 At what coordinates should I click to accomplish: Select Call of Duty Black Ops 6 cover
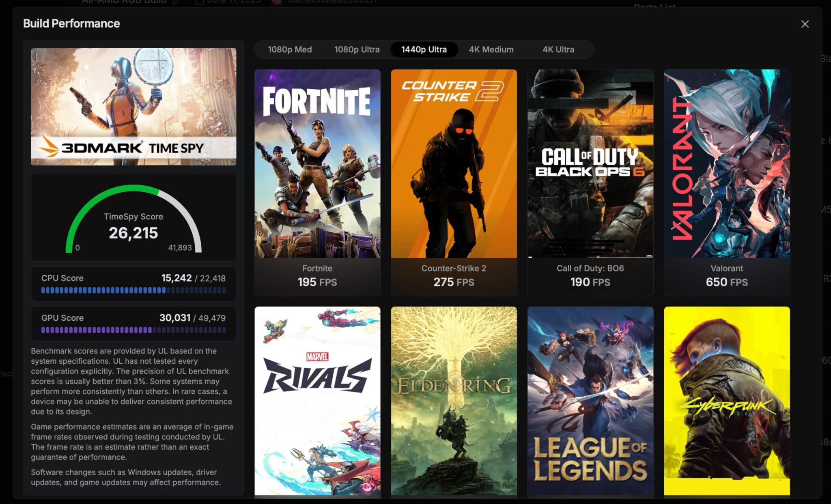(x=590, y=163)
